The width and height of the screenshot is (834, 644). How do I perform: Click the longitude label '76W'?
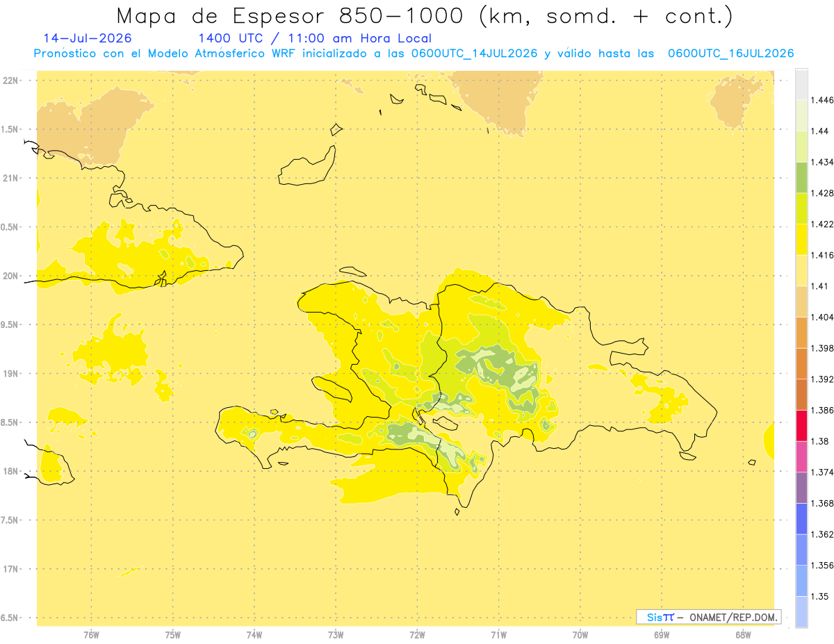(x=91, y=634)
